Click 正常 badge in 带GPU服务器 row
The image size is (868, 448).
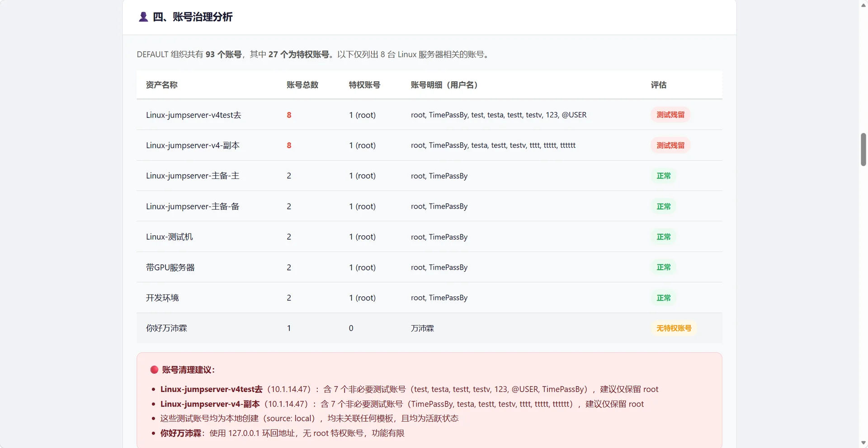[x=664, y=267]
